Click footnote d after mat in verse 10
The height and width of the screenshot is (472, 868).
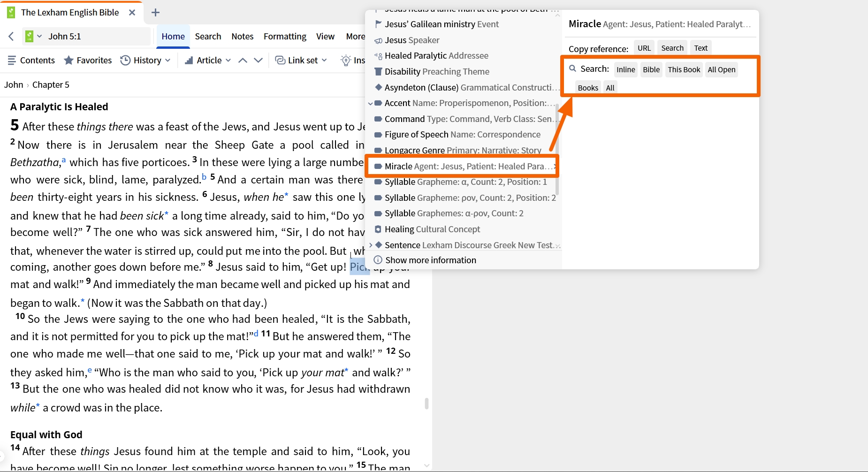pos(256,334)
